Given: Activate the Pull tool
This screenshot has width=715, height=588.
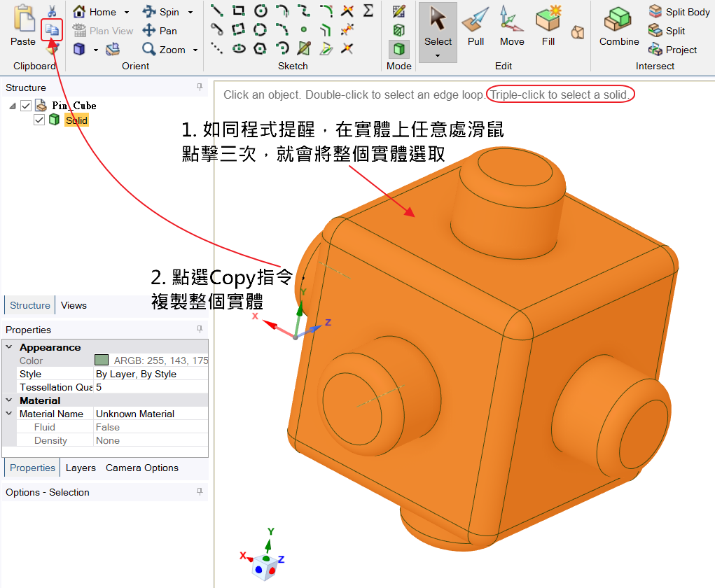Looking at the screenshot, I should (475, 26).
